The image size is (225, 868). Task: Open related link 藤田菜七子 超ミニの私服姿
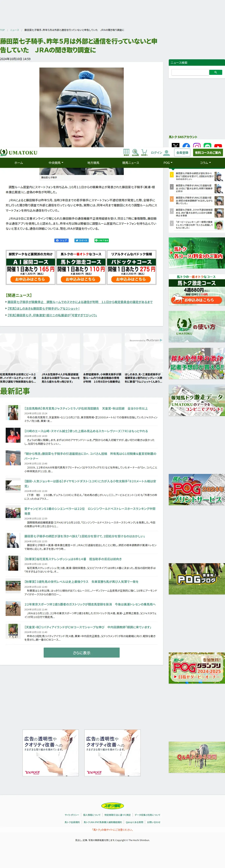coord(52,315)
